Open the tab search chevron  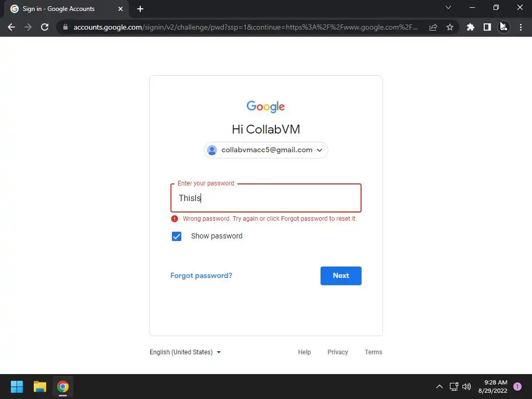448,7
